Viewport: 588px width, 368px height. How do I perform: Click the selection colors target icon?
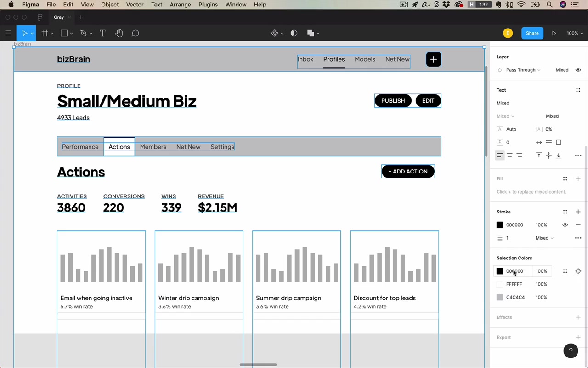pos(578,271)
